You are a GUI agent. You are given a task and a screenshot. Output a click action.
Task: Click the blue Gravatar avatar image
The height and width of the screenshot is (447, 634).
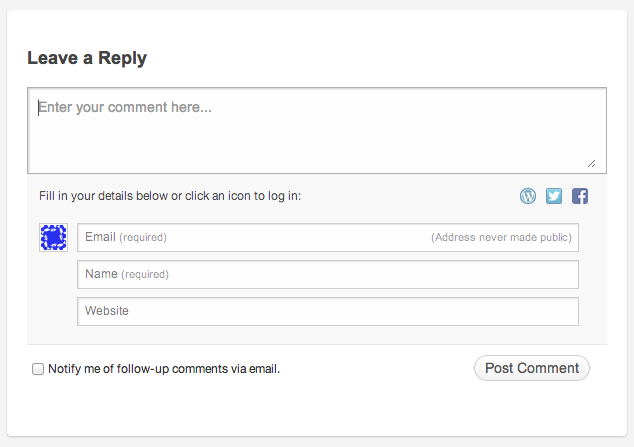tap(53, 237)
